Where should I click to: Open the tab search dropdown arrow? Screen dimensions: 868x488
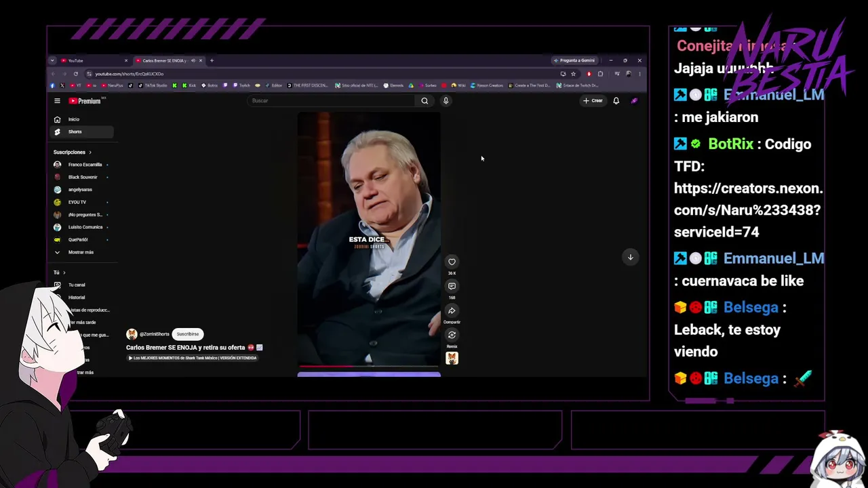pyautogui.click(x=52, y=60)
